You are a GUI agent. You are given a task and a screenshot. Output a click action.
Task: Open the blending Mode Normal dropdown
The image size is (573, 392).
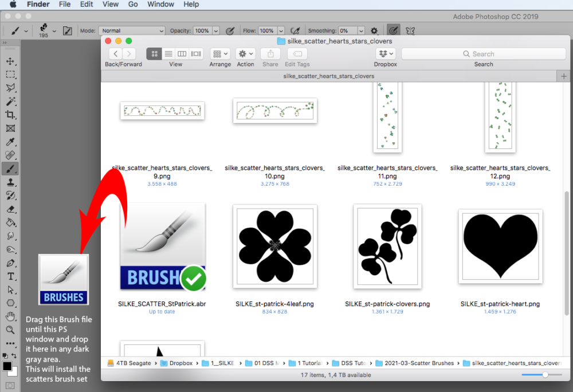coord(132,31)
